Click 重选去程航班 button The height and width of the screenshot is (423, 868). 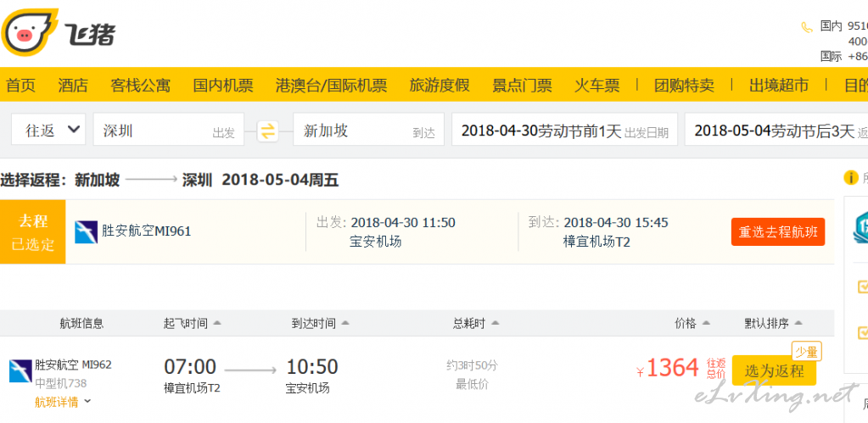pyautogui.click(x=778, y=231)
